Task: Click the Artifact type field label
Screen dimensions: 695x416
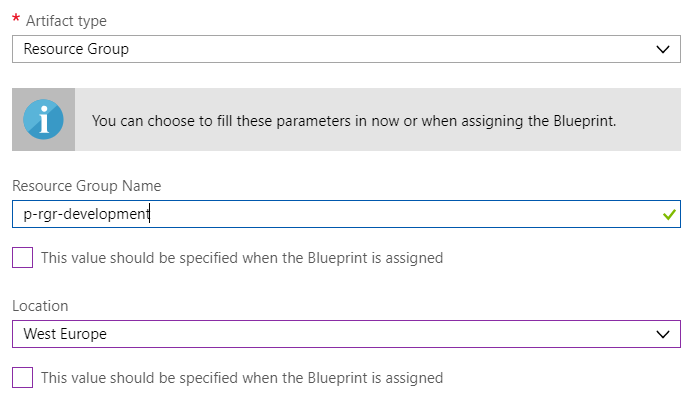Action: click(65, 21)
